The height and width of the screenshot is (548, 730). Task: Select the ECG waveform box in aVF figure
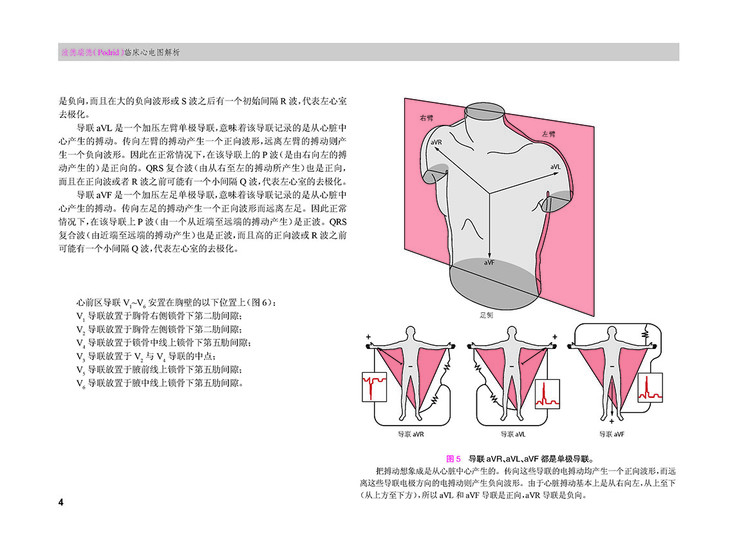click(651, 386)
